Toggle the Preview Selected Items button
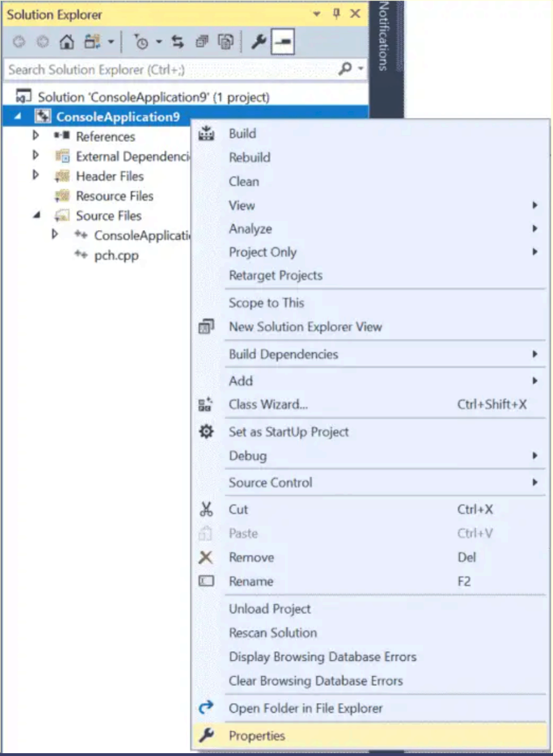 click(283, 42)
